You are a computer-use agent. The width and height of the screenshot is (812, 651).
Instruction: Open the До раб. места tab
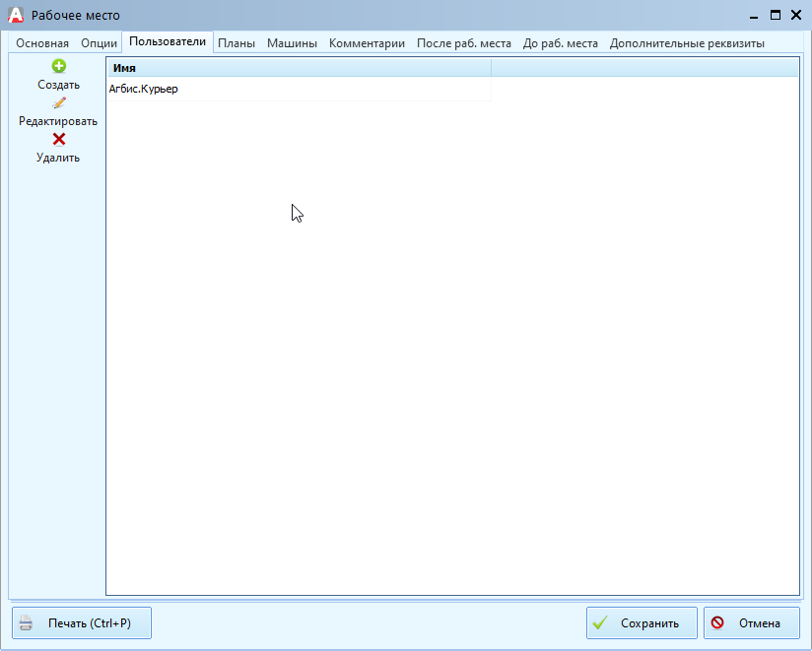(x=560, y=43)
